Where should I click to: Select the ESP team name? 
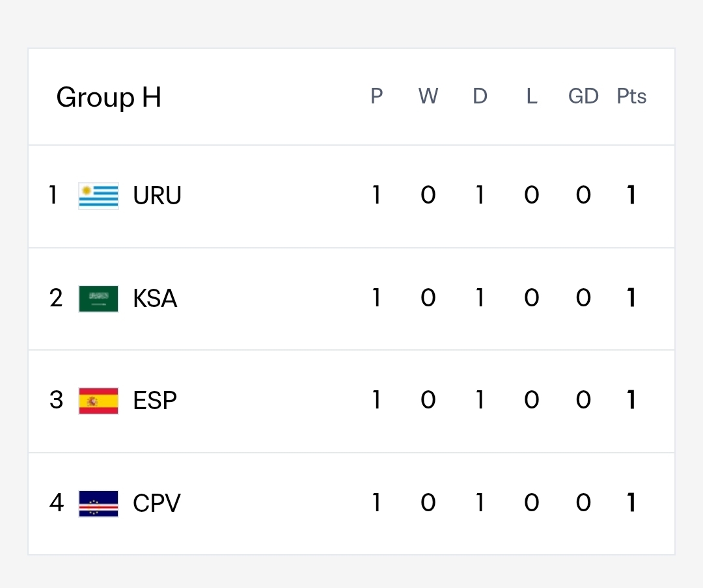155,401
